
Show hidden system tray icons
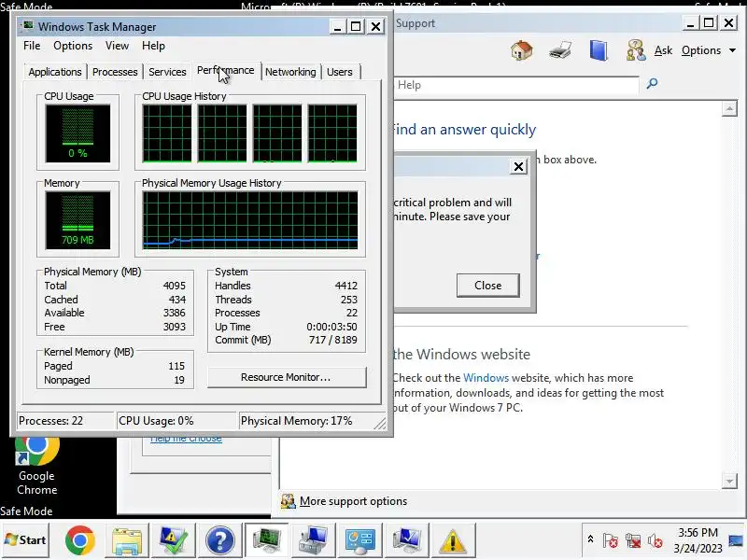tap(590, 539)
